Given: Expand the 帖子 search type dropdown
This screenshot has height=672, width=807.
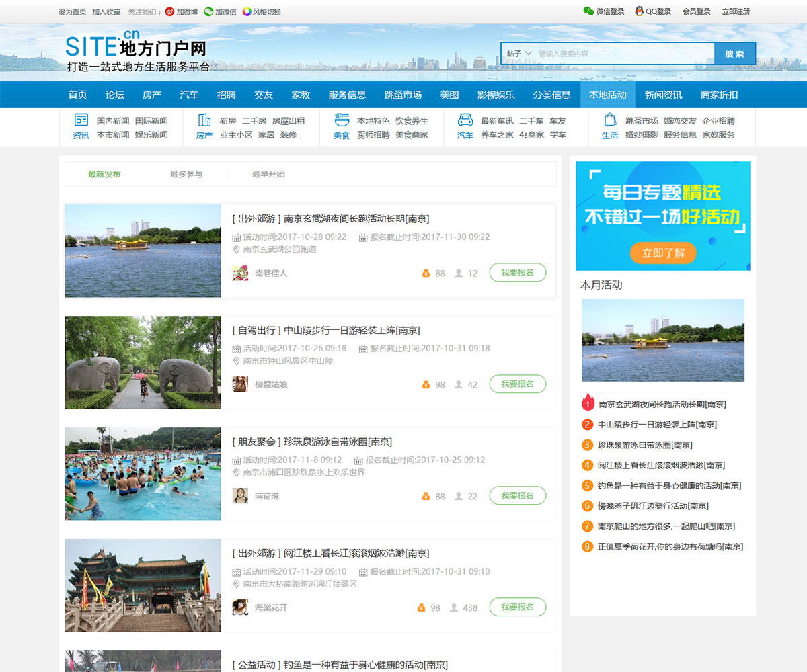Looking at the screenshot, I should point(519,54).
